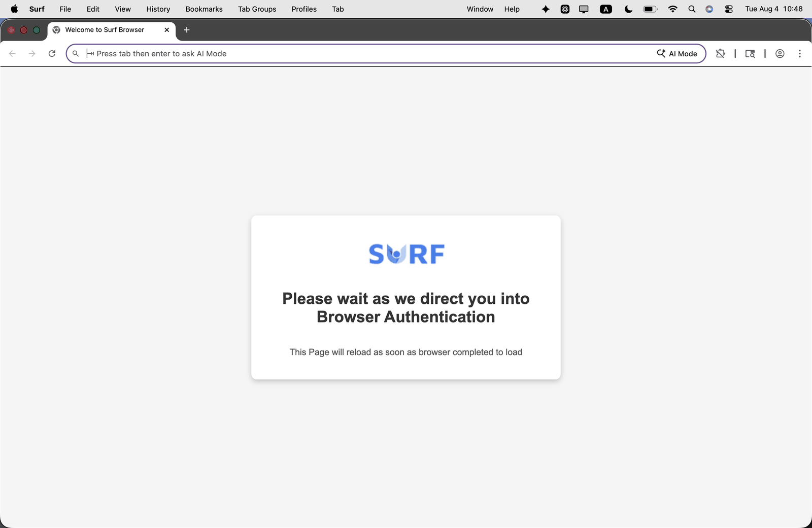Go back to previous page
The image size is (812, 528).
(13, 54)
